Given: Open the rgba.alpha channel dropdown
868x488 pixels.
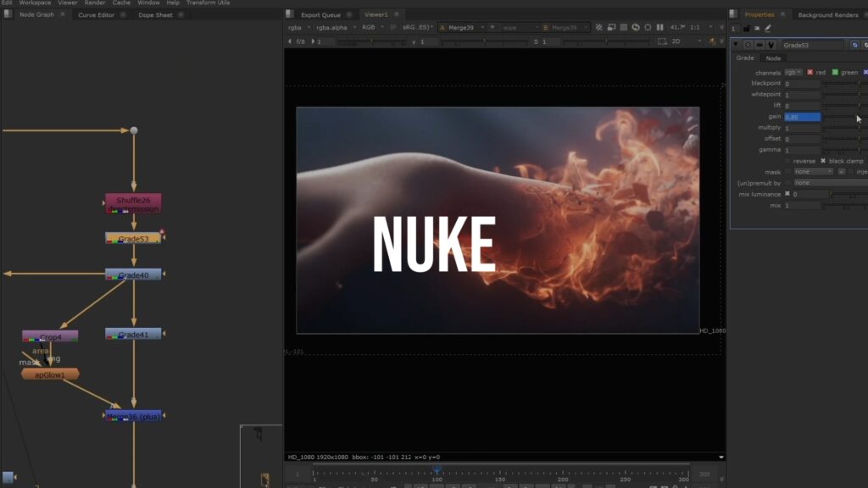Looking at the screenshot, I should point(336,27).
